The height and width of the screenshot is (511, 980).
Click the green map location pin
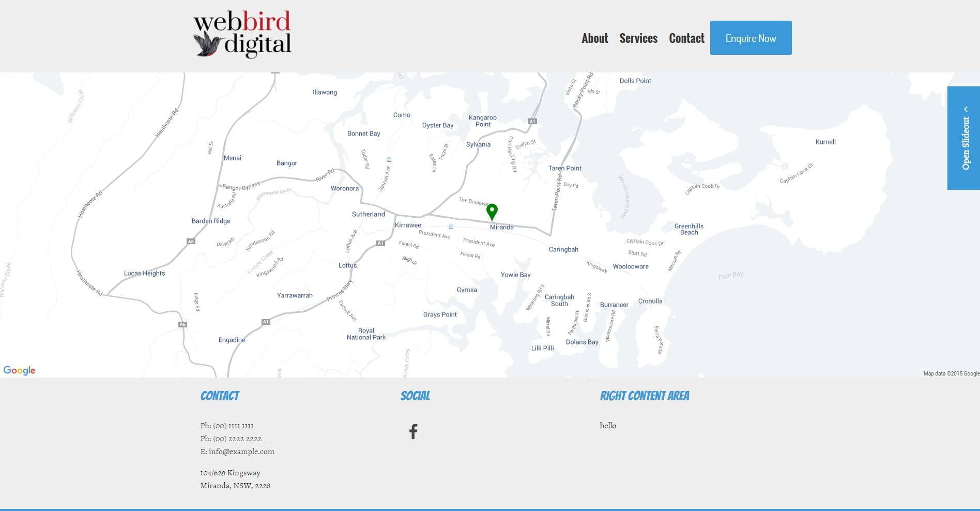coord(492,212)
